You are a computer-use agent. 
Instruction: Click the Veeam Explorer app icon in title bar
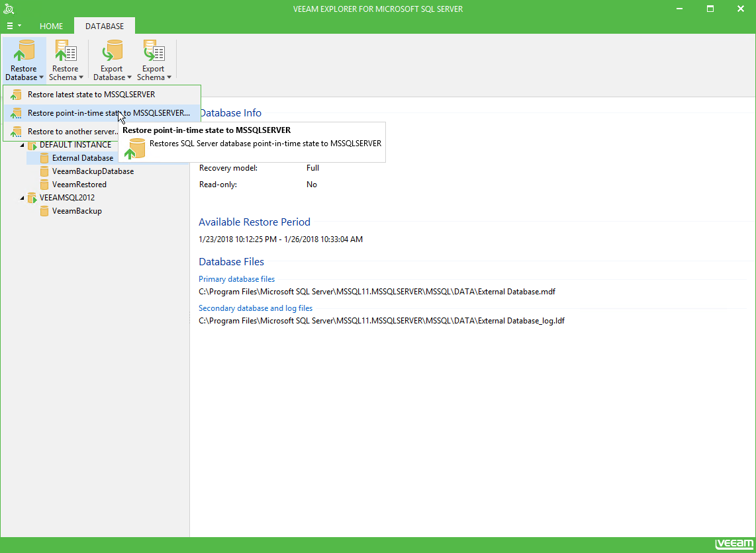[8, 9]
